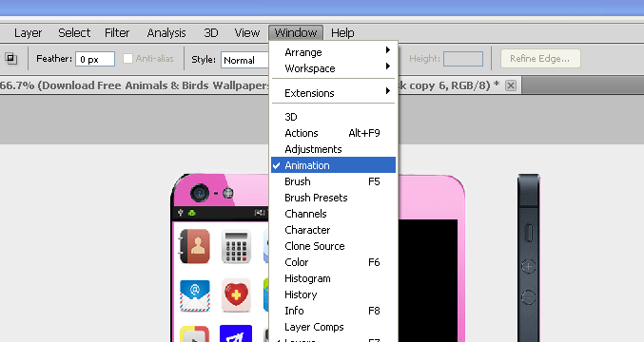Enable the Anti-alias checkbox
The width and height of the screenshot is (644, 342).
click(127, 59)
